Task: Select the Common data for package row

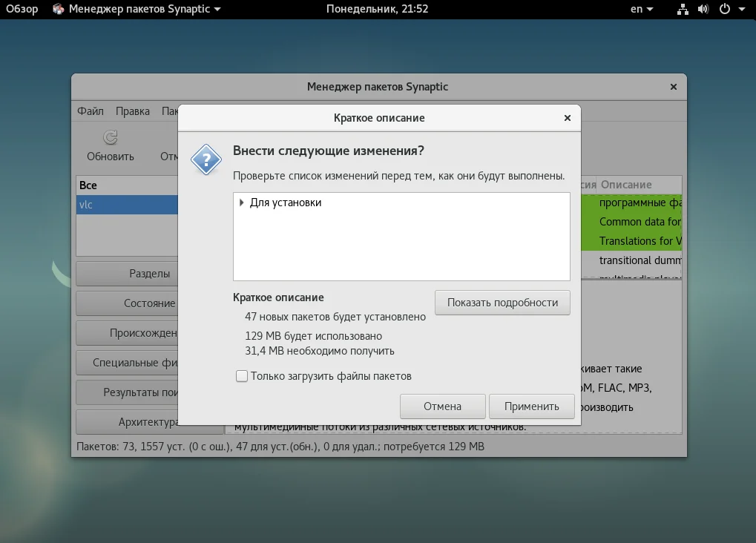Action: 631,222
